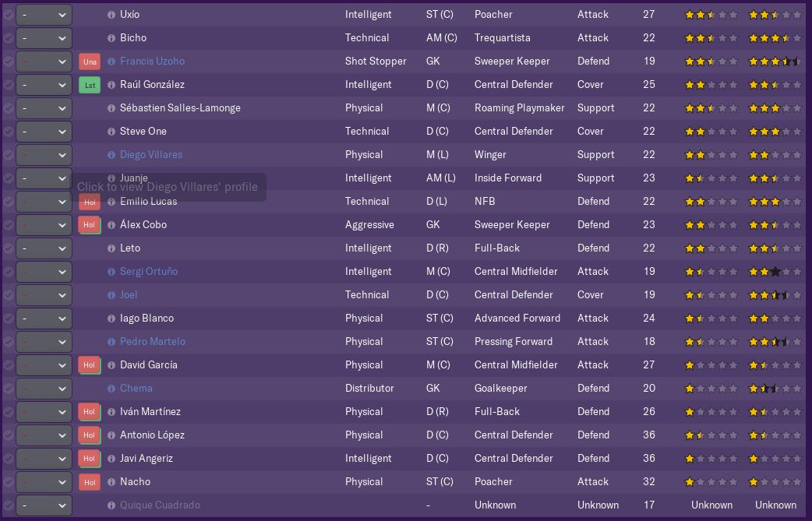Click the info icon beside Steve One

pos(111,132)
